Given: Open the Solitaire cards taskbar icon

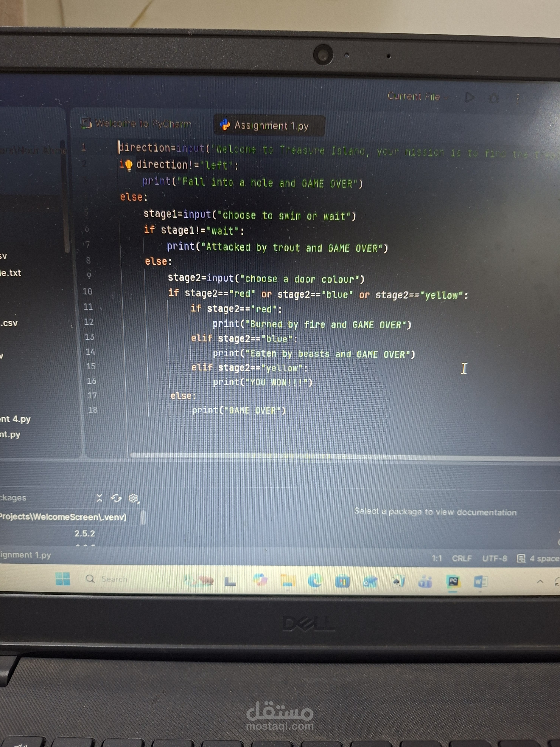Looking at the screenshot, I should [398, 582].
